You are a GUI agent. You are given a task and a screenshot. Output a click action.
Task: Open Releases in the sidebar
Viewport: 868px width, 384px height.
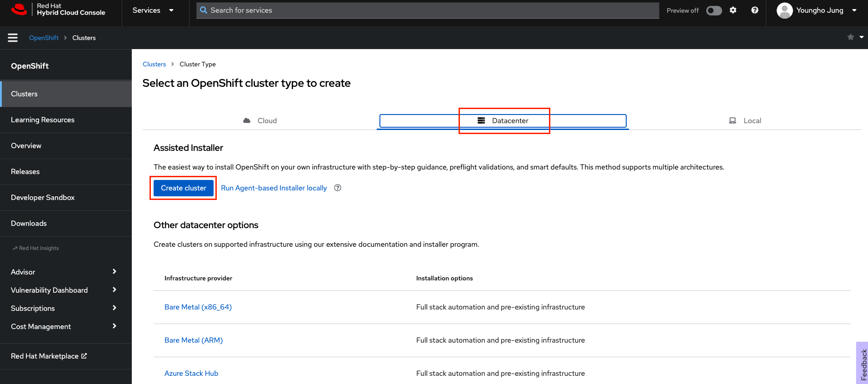point(66,172)
